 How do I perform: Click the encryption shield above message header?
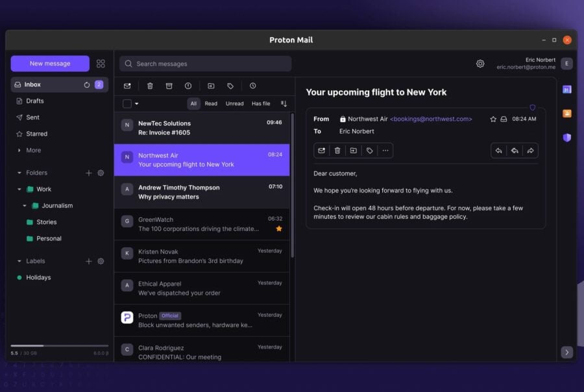533,108
